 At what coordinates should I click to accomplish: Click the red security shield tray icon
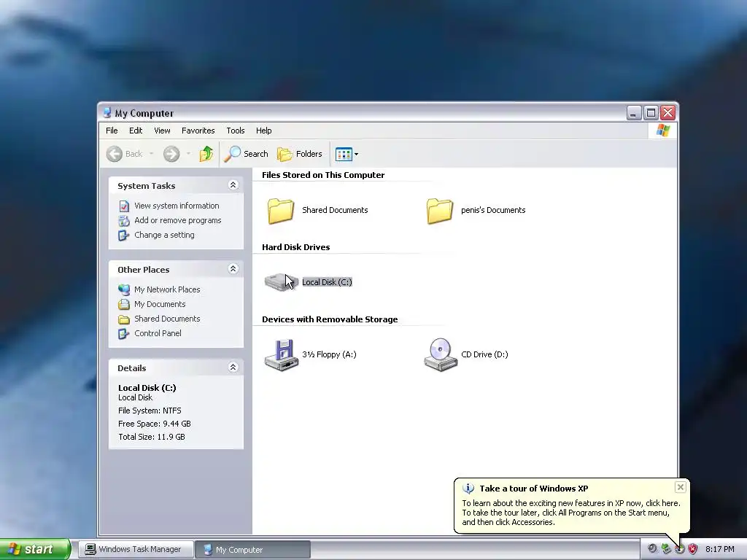[693, 549]
